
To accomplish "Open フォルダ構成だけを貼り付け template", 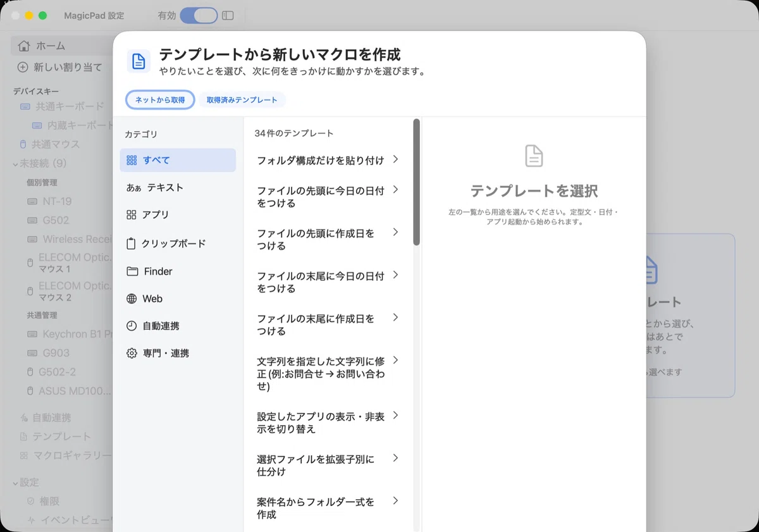I will (x=328, y=160).
